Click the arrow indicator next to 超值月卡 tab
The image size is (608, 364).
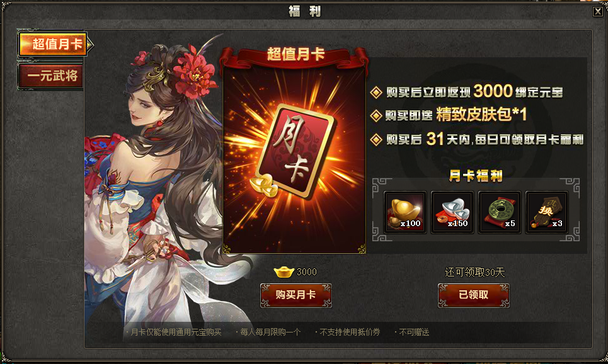(90, 45)
